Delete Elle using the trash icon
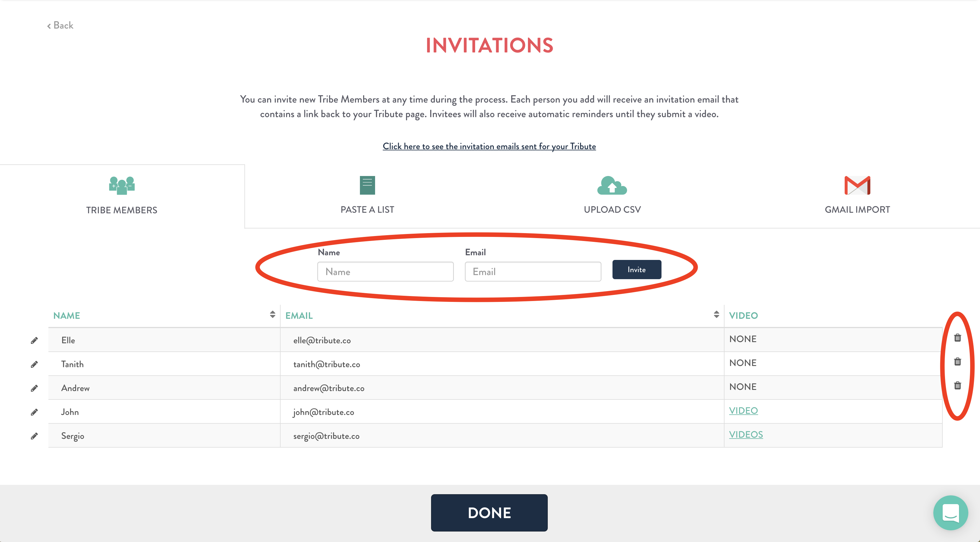 point(958,337)
